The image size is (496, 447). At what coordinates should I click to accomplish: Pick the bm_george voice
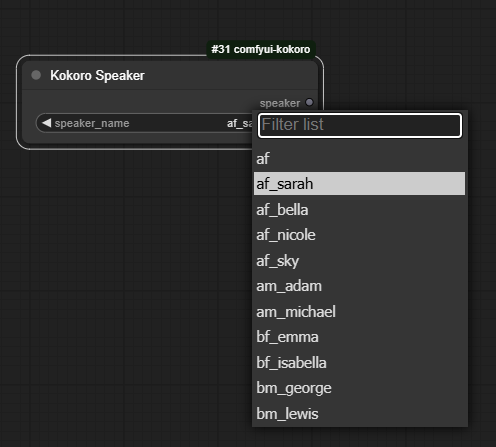tap(359, 388)
